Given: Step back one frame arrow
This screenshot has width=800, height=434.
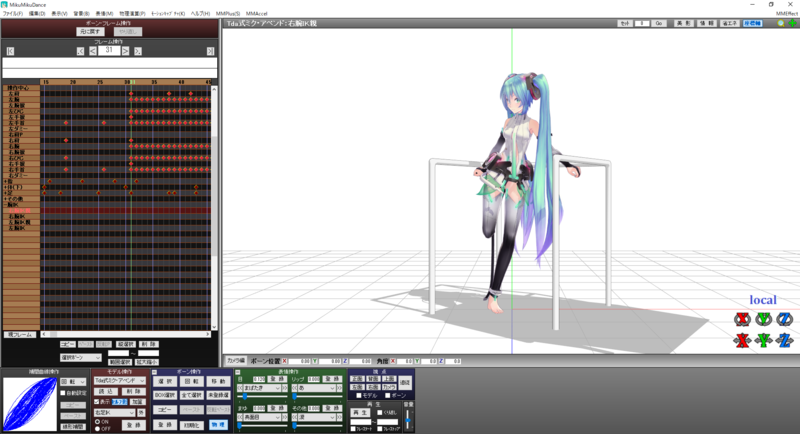Looking at the screenshot, I should pyautogui.click(x=93, y=51).
